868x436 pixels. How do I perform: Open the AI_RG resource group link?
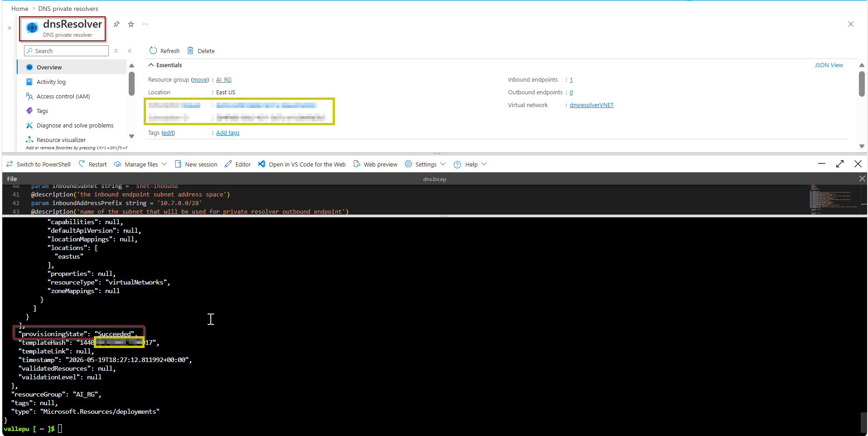tap(224, 80)
